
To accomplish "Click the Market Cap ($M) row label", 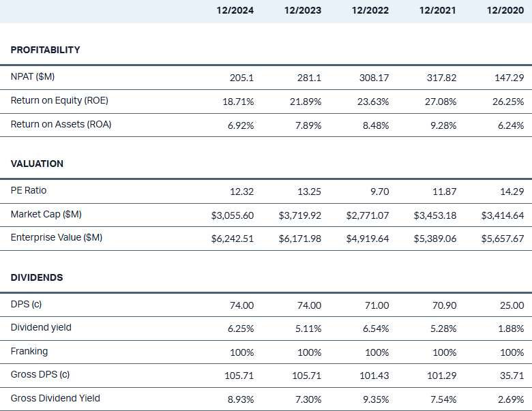I will (x=46, y=215).
